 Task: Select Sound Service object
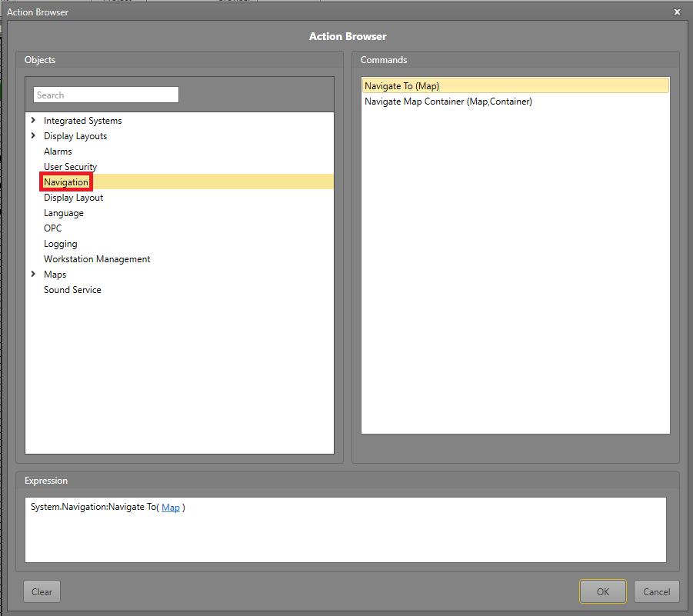72,290
